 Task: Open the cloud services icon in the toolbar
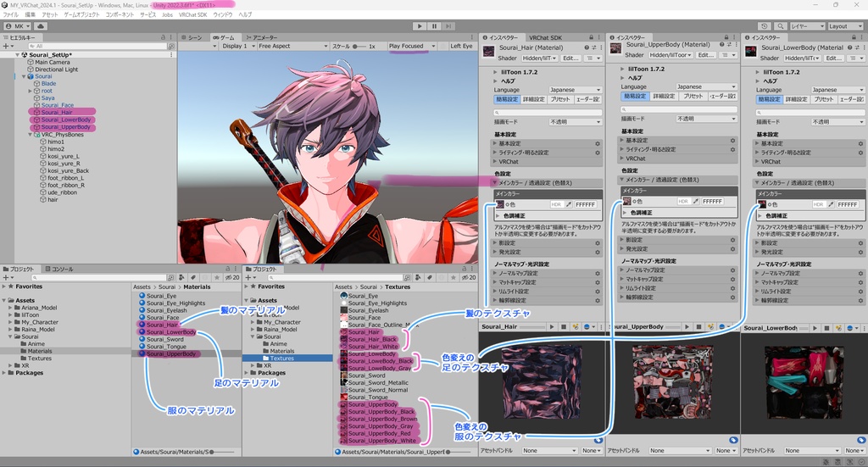pos(41,26)
